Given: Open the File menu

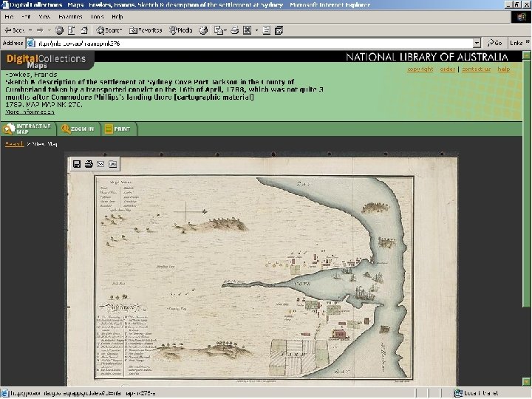Looking at the screenshot, I should coord(9,16).
